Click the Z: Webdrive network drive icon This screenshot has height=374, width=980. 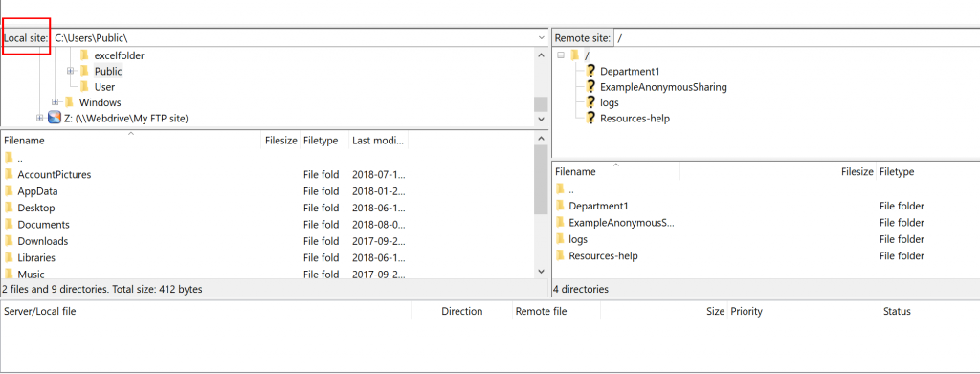tap(55, 118)
